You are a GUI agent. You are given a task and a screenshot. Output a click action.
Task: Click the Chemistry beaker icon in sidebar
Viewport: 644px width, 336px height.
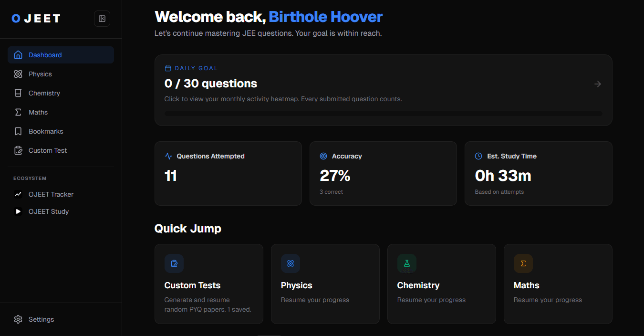point(18,93)
